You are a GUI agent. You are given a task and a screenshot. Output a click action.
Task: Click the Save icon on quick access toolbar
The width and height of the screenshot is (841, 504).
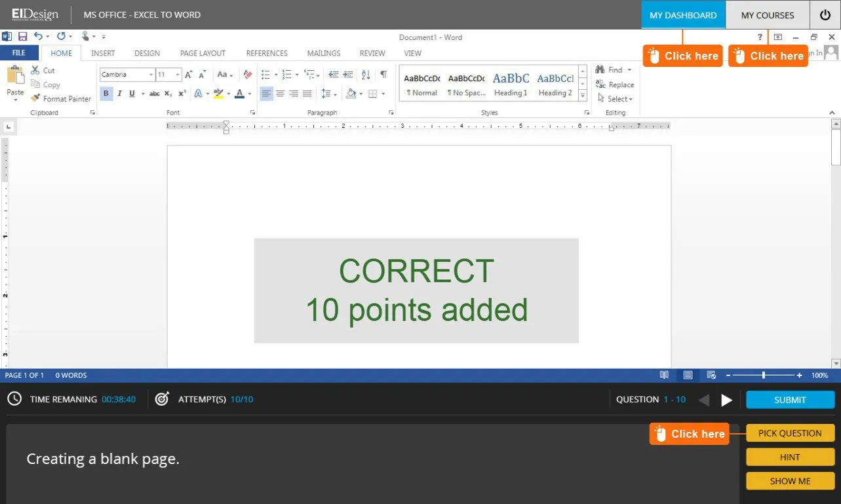23,36
